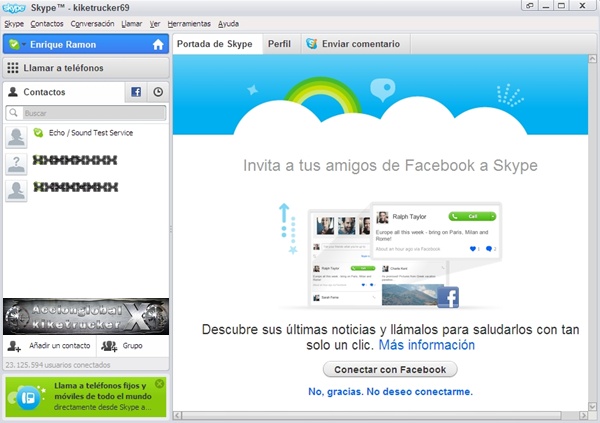Click the 23.125.594 usuarios conectados status text
Image resolution: width=600 pixels, height=423 pixels.
coord(58,365)
